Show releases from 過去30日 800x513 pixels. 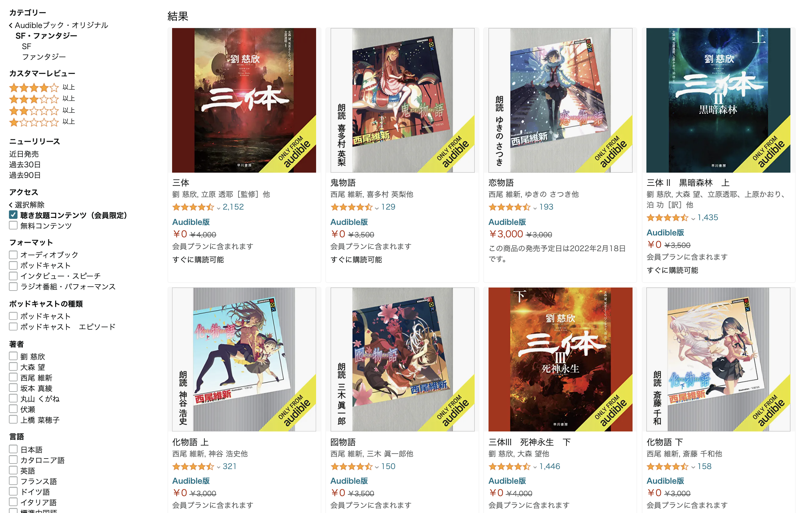tap(25, 164)
